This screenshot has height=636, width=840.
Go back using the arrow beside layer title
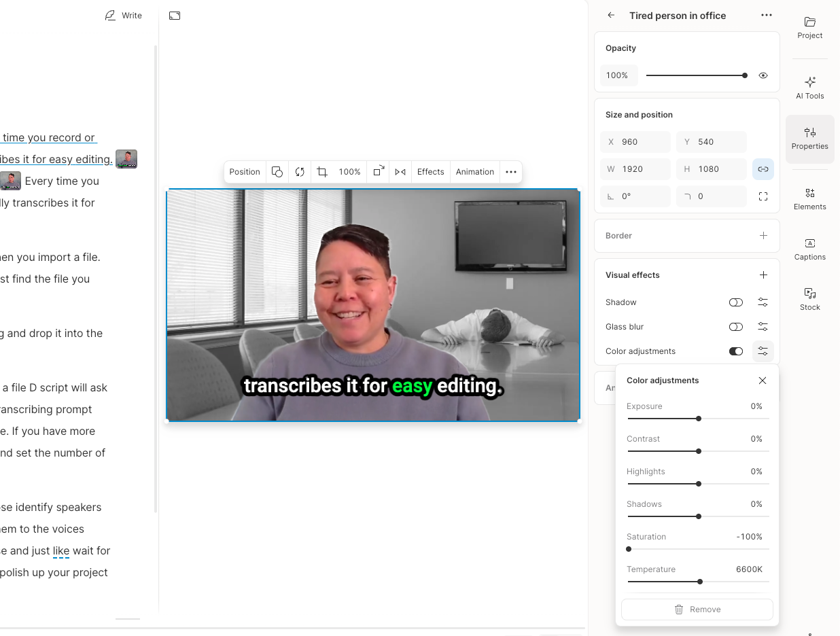pyautogui.click(x=611, y=15)
